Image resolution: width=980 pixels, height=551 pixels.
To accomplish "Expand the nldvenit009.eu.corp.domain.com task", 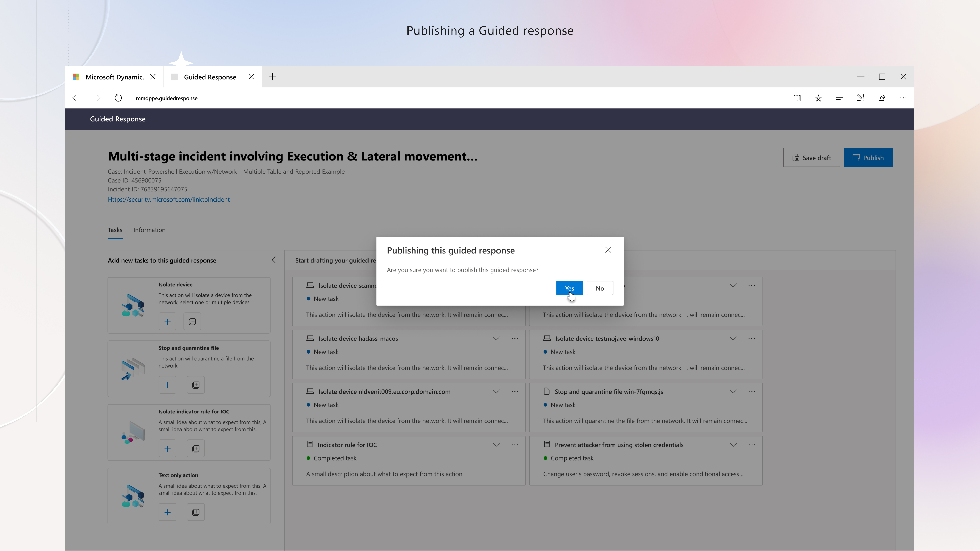I will tap(496, 391).
